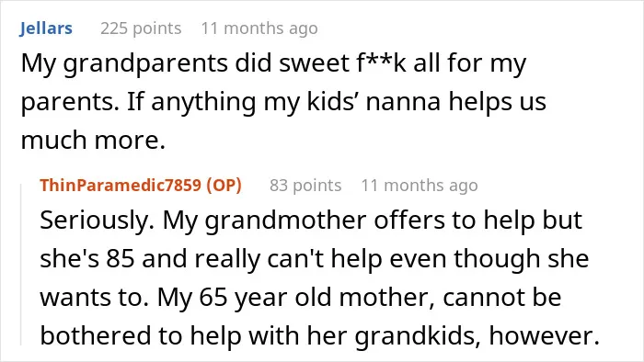Open the ThinParamedic7859 reply timestamp permalink

click(x=420, y=186)
